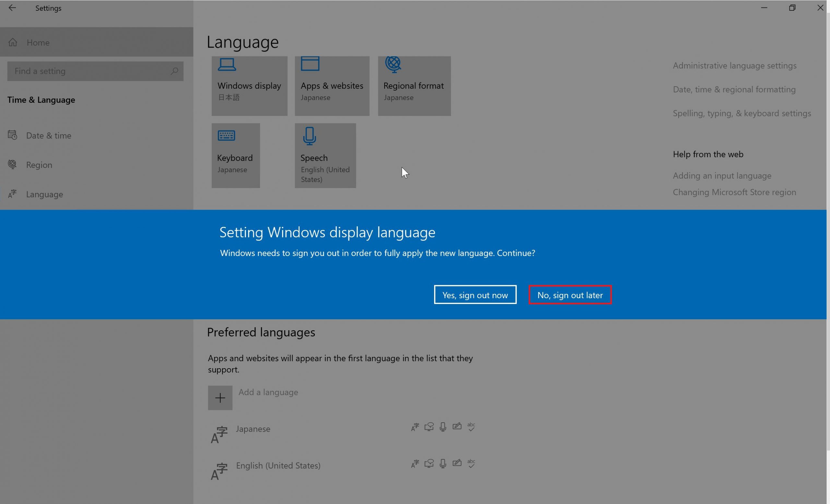Screen dimensions: 830x504
Task: Select No, sign out later button
Action: pyautogui.click(x=570, y=295)
